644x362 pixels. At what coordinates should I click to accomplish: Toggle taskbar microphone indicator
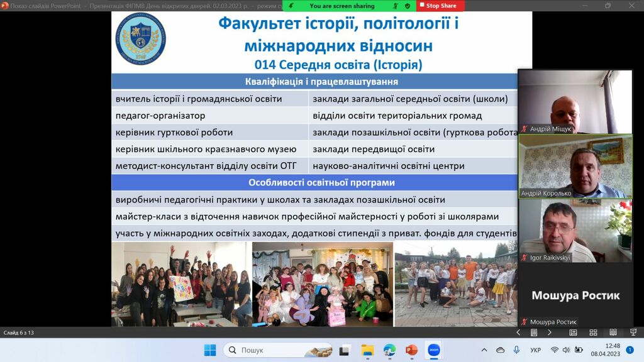coord(516,350)
